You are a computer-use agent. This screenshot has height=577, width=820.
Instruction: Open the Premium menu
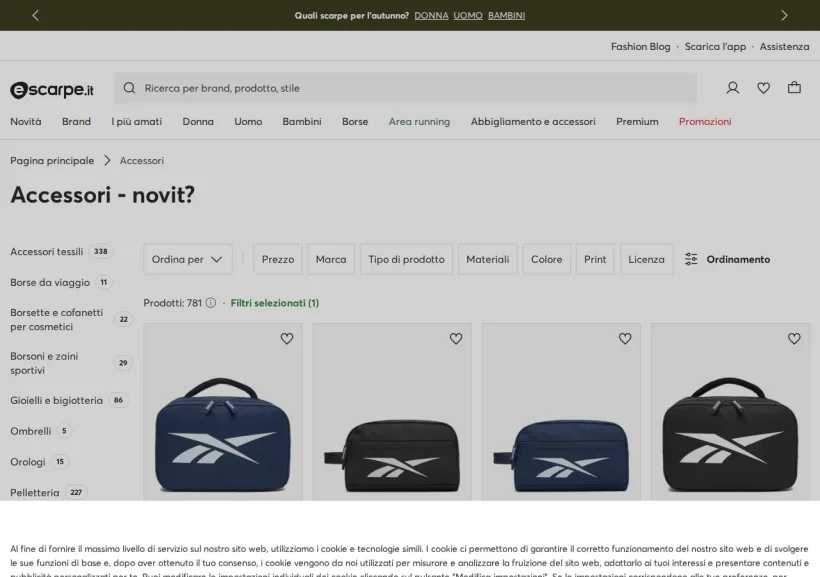[637, 121]
